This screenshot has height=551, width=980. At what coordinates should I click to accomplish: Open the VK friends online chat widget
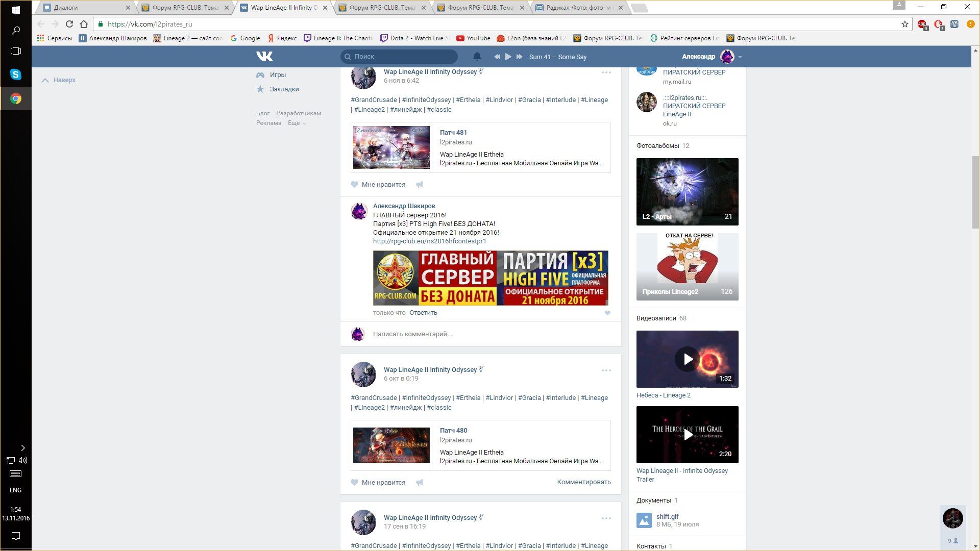952,527
